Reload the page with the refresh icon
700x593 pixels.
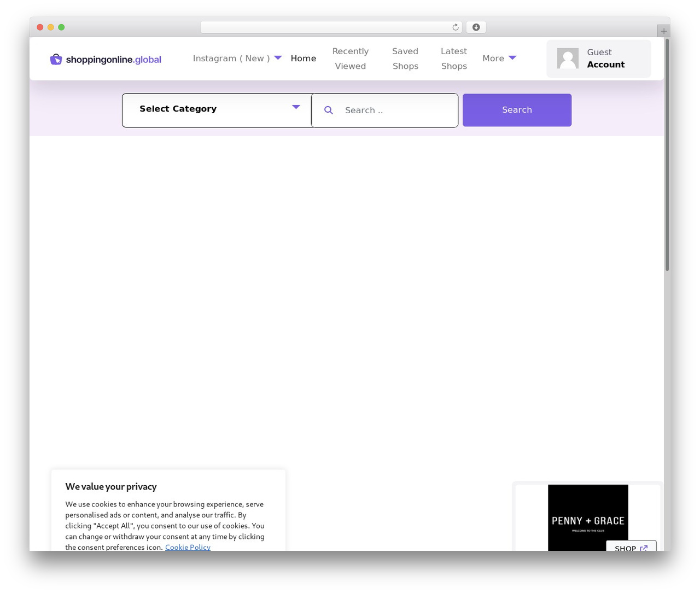pos(455,27)
